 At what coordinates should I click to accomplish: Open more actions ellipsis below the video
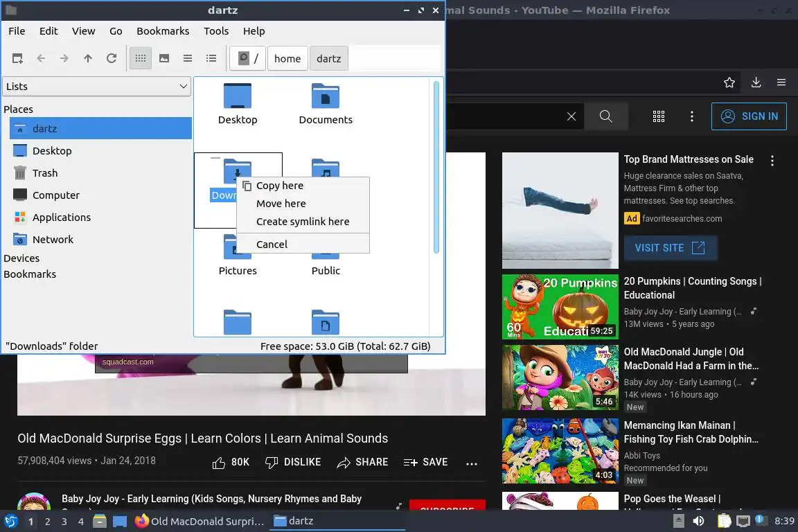pyautogui.click(x=472, y=463)
